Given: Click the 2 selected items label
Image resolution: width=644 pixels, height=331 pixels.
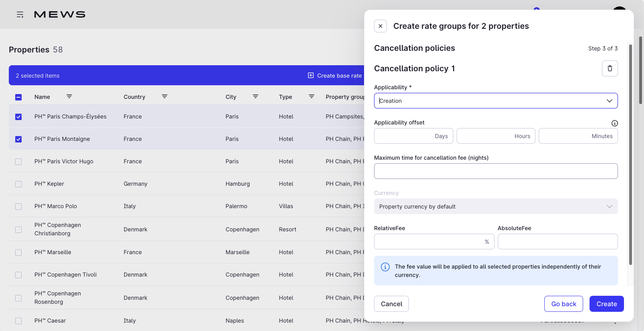Looking at the screenshot, I should tap(38, 76).
